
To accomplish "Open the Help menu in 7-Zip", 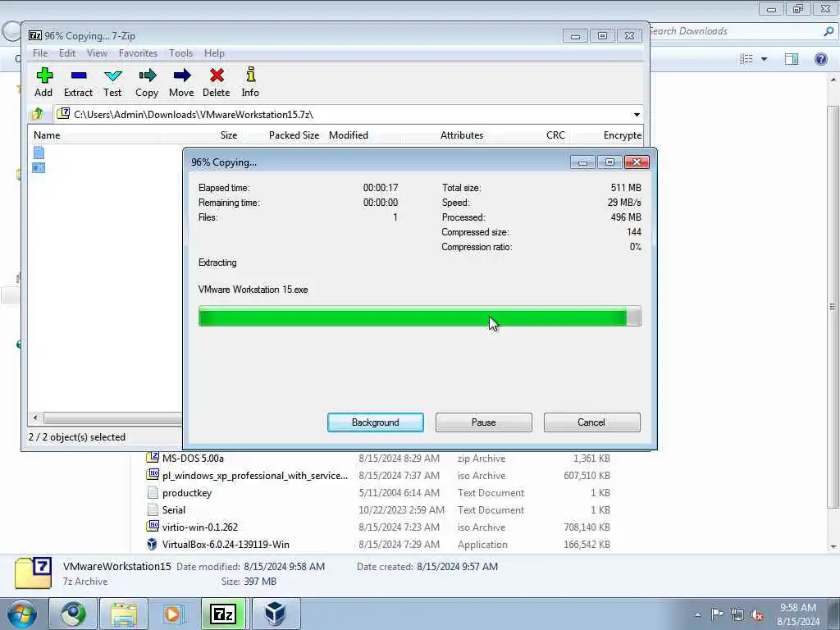I will tap(214, 53).
